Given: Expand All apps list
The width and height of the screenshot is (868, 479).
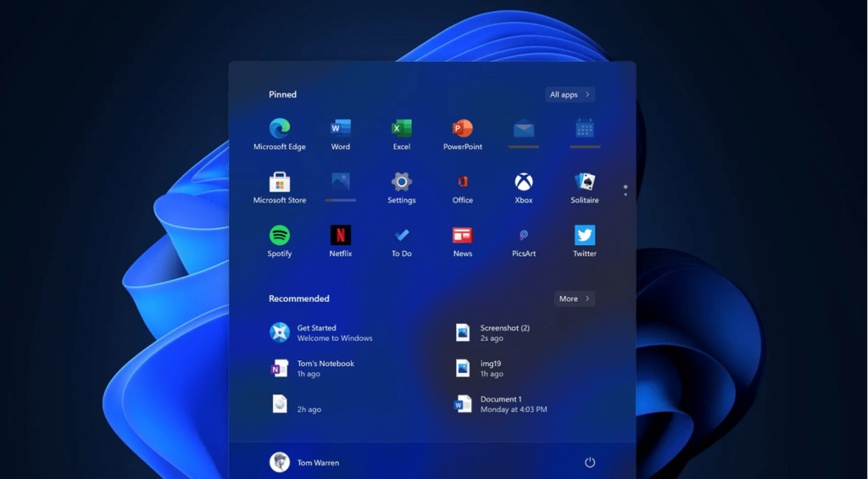Looking at the screenshot, I should click(570, 95).
